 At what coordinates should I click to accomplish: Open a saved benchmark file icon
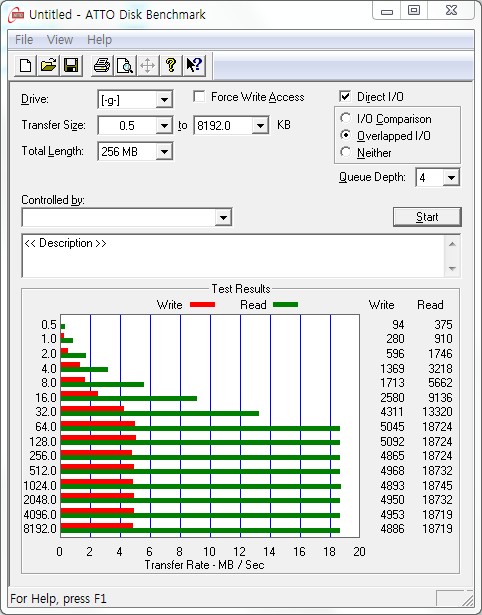point(48,65)
